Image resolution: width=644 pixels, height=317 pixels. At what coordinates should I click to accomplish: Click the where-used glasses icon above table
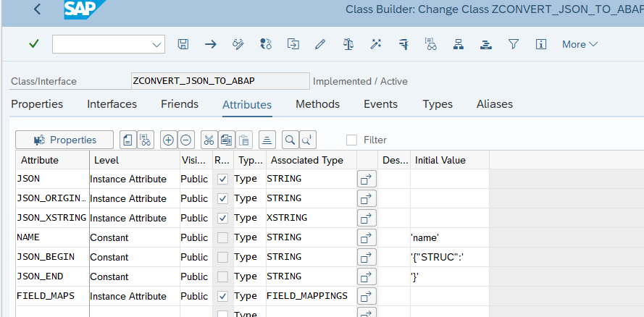pyautogui.click(x=145, y=140)
